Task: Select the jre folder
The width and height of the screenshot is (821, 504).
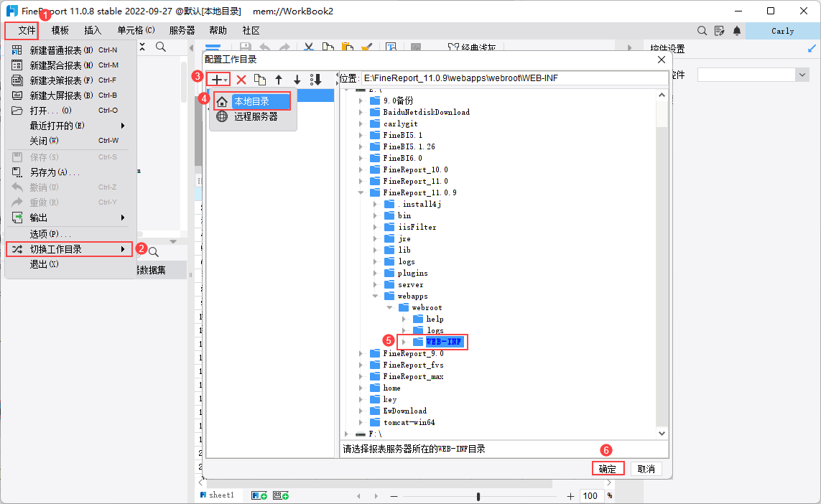Action: pyautogui.click(x=404, y=238)
